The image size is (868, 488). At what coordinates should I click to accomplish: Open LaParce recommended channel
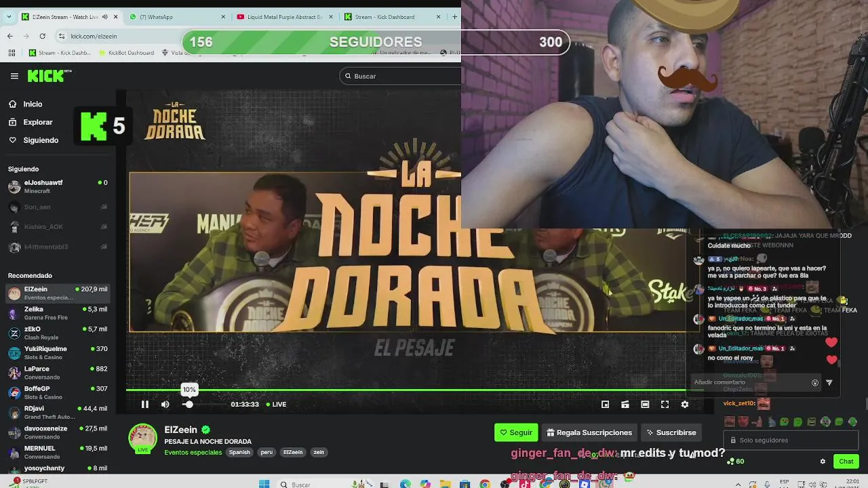pyautogui.click(x=58, y=373)
